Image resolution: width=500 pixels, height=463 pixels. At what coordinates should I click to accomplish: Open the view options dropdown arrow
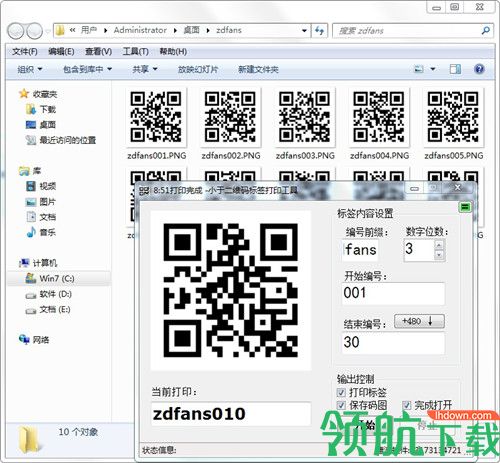pos(433,69)
